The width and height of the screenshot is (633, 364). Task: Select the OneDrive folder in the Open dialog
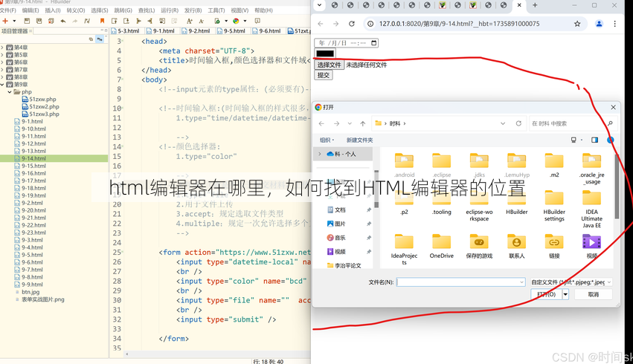click(x=441, y=247)
